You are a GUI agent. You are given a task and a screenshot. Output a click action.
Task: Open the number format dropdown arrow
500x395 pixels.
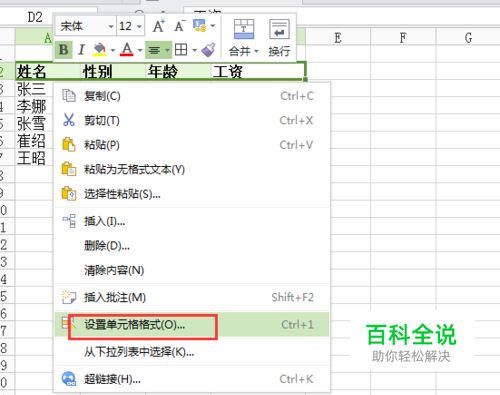coord(213,26)
